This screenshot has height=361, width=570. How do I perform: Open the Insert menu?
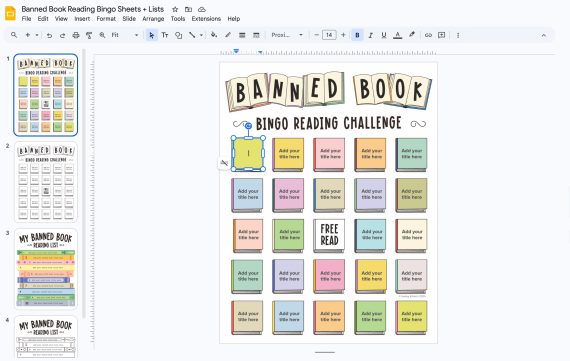[x=82, y=19]
